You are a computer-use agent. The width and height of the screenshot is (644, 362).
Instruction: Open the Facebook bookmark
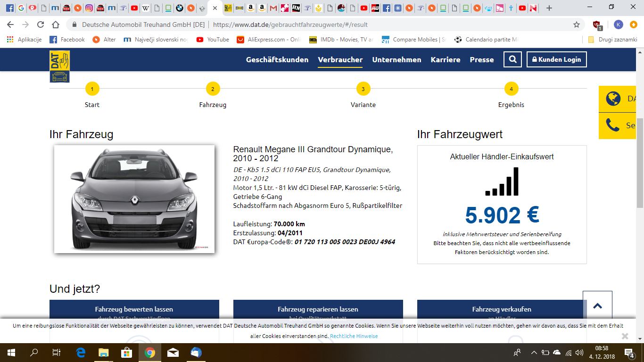[x=67, y=40]
